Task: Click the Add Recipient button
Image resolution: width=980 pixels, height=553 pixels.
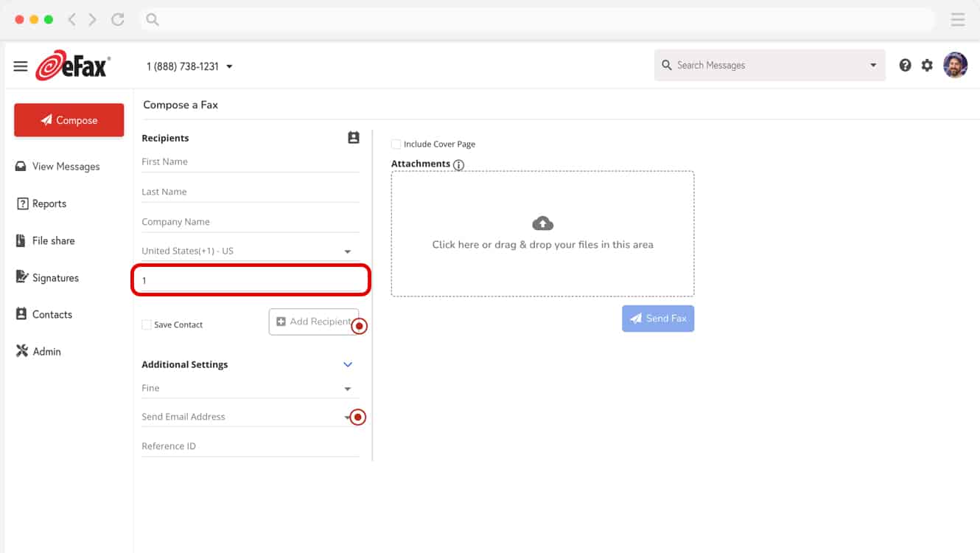Action: coord(313,321)
